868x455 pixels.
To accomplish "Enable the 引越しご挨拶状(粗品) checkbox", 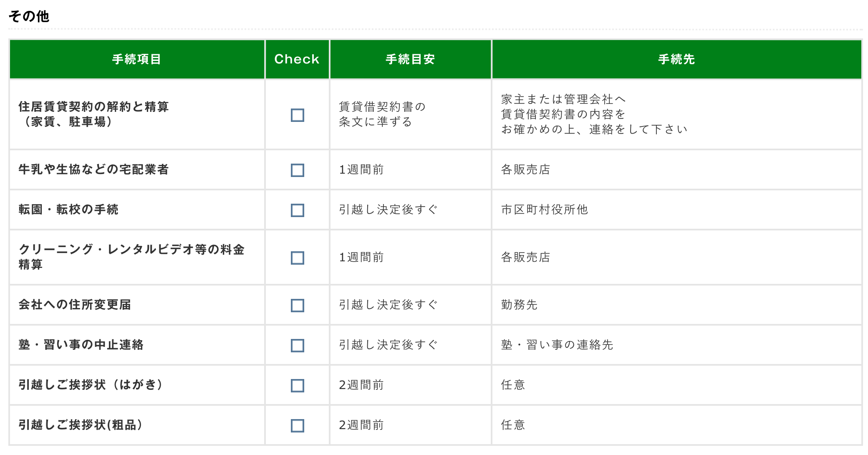I will coord(297,426).
